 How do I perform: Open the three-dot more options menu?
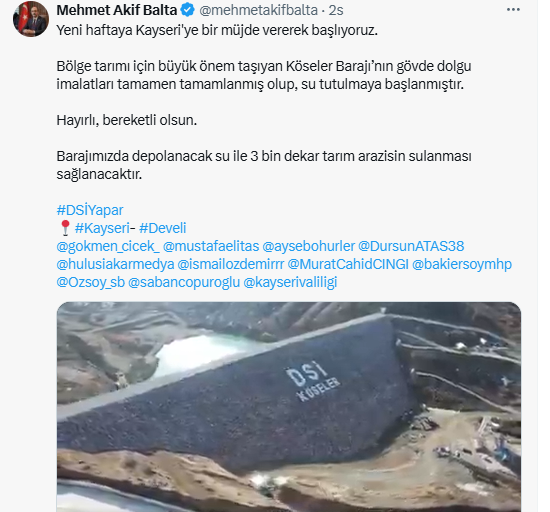click(x=513, y=10)
